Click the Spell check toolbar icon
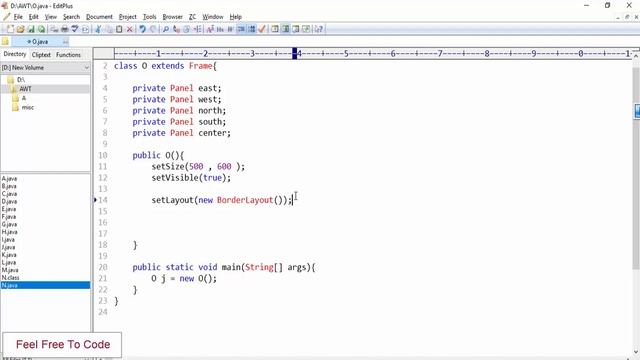Screen dimensions: 640x360 75,29
